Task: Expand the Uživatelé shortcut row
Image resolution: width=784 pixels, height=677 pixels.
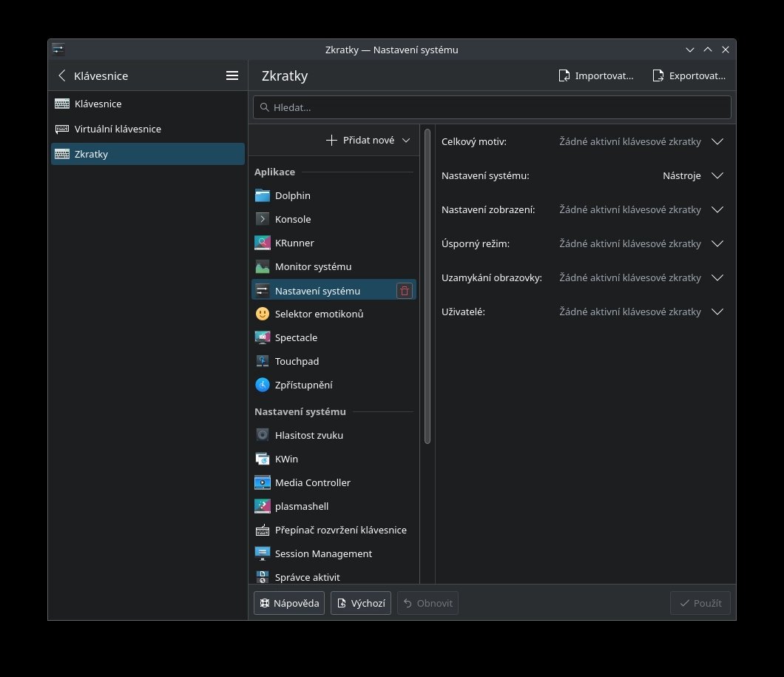Action: [x=717, y=311]
